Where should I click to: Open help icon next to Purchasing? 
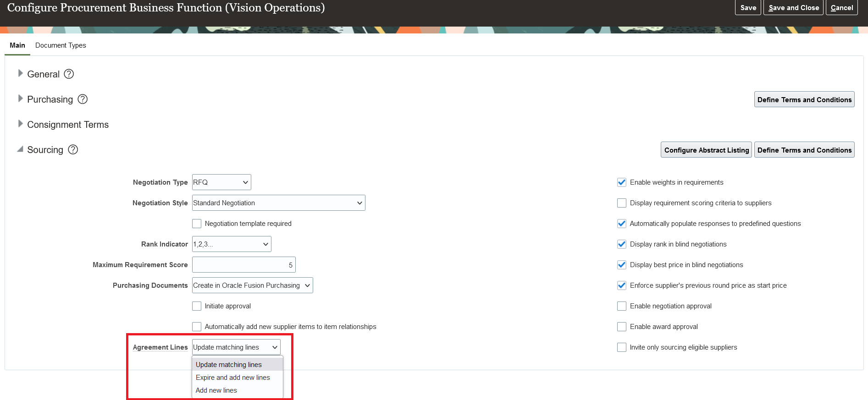(83, 99)
